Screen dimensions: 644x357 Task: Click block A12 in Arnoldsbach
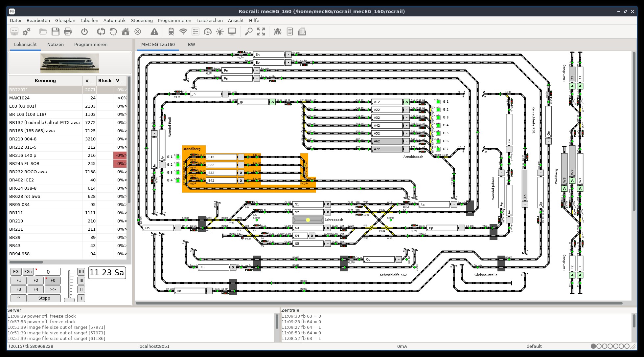(x=387, y=102)
